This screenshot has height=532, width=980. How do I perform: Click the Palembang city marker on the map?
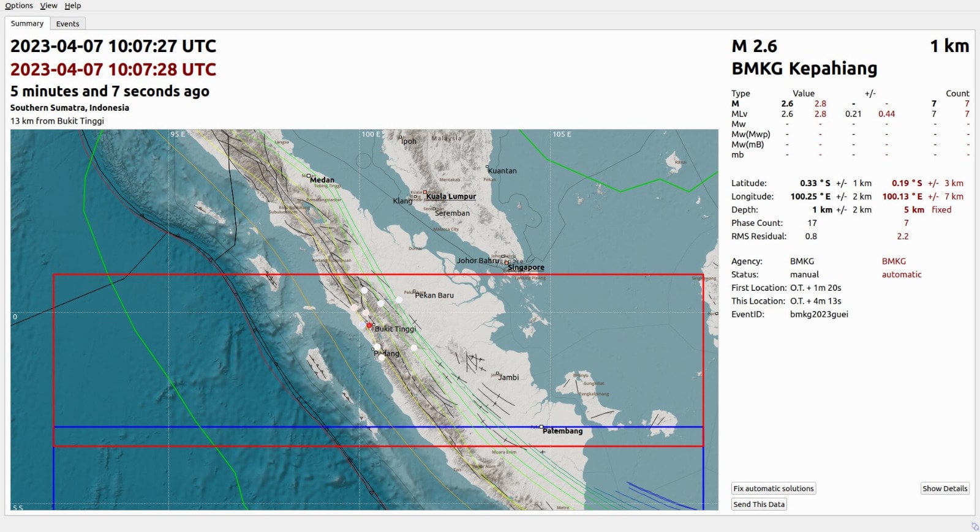tap(541, 427)
